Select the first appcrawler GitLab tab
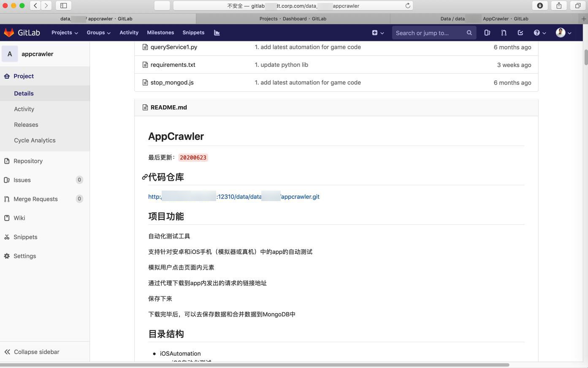Viewport: 588px width, 368px height. [x=98, y=19]
